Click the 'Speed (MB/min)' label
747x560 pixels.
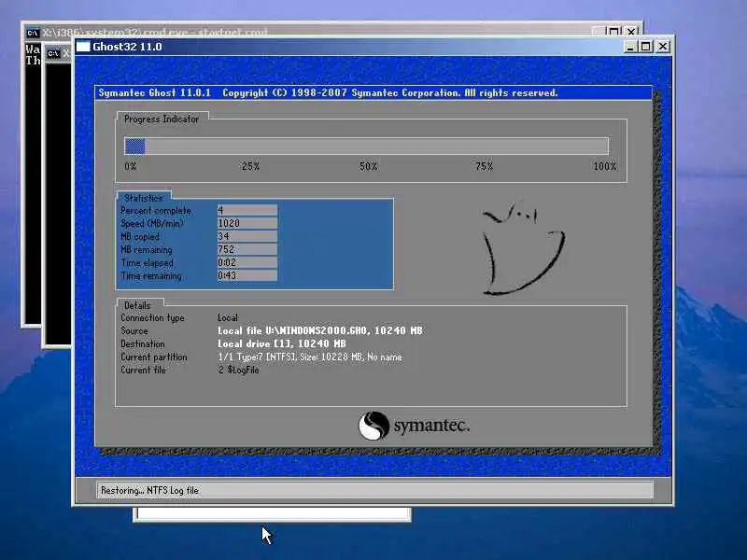pyautogui.click(x=152, y=223)
